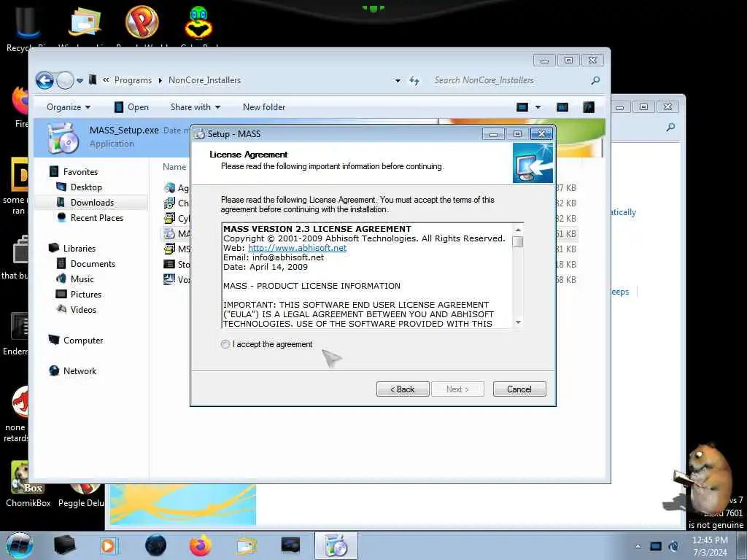
Task: Show hidden system tray icons arrow
Action: [638, 546]
